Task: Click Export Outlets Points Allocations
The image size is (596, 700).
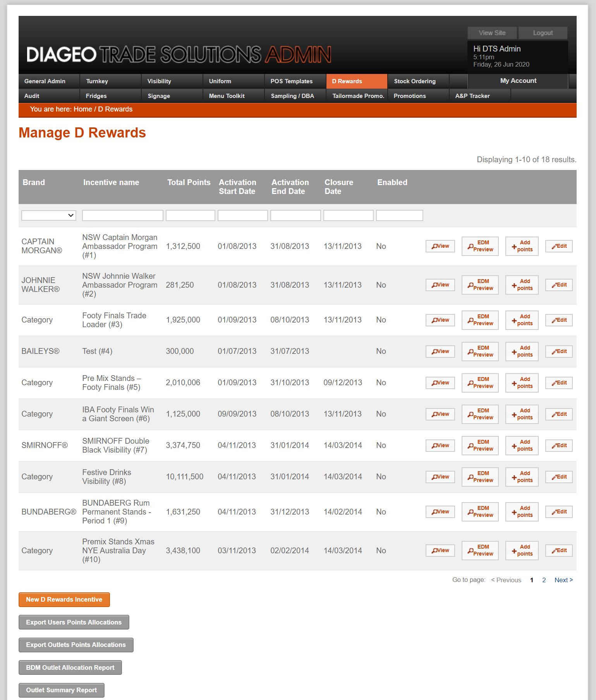Action: click(x=76, y=645)
